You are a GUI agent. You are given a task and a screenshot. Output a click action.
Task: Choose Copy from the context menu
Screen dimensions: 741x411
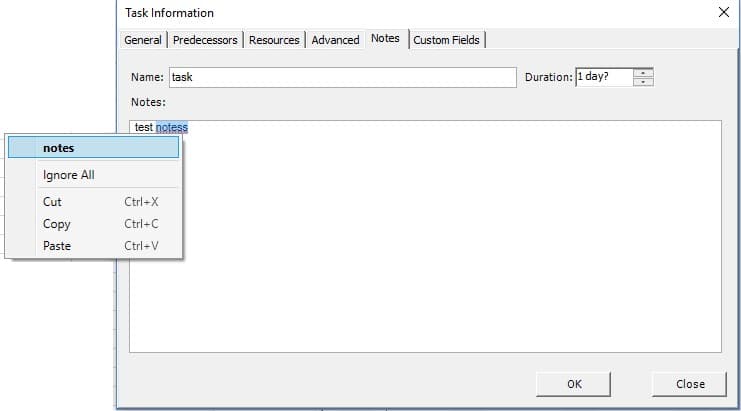click(94, 224)
